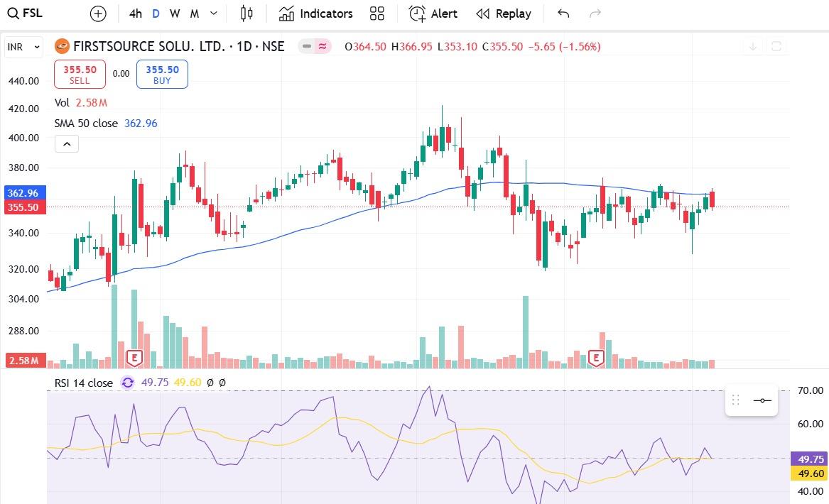Open indicator templates grid icon
Screen dimensions: 829x504
tap(377, 13)
